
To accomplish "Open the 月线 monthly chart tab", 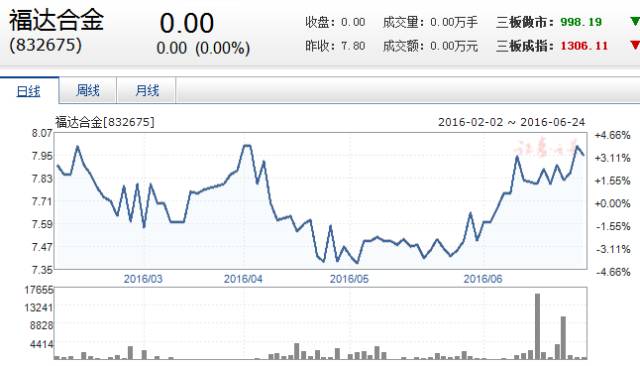I will tap(147, 90).
